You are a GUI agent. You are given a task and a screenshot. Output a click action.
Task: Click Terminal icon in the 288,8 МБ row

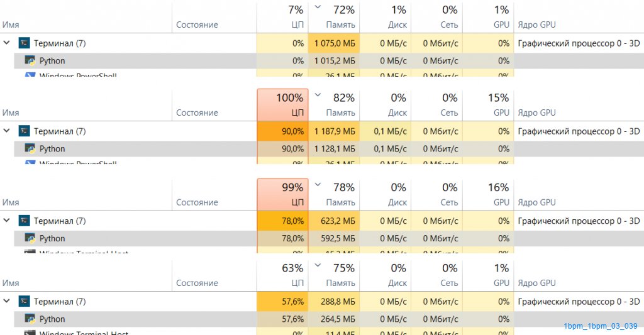pos(25,302)
